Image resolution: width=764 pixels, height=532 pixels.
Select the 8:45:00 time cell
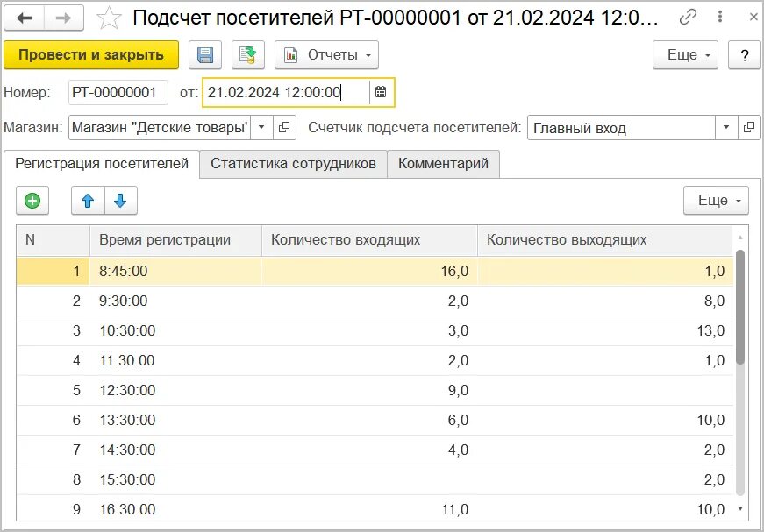(x=176, y=271)
